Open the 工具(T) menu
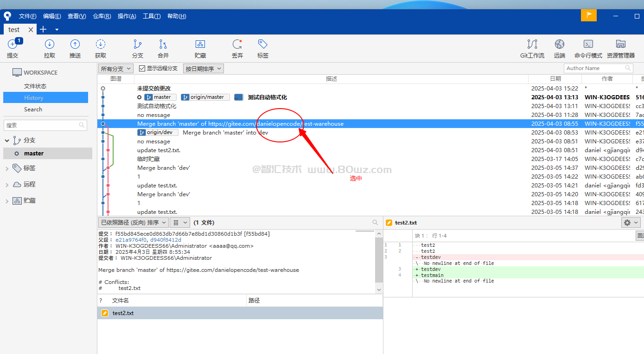The image size is (644, 354). pyautogui.click(x=152, y=16)
